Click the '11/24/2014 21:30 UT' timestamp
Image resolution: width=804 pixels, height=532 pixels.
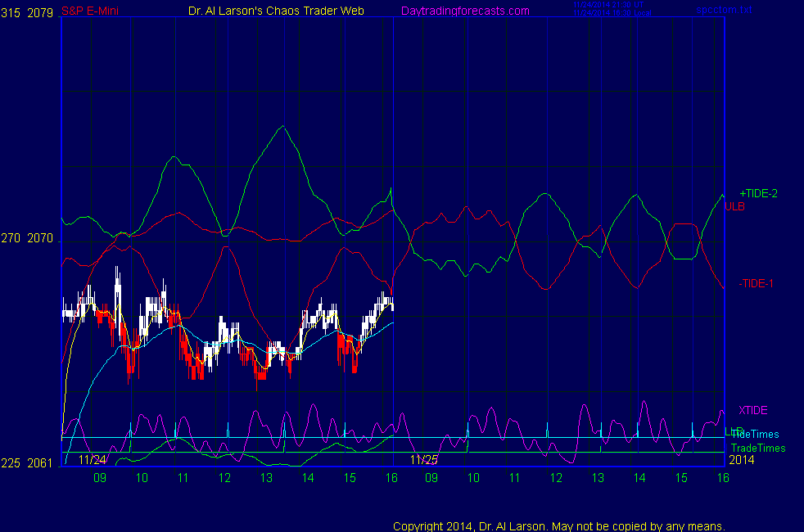tap(608, 5)
